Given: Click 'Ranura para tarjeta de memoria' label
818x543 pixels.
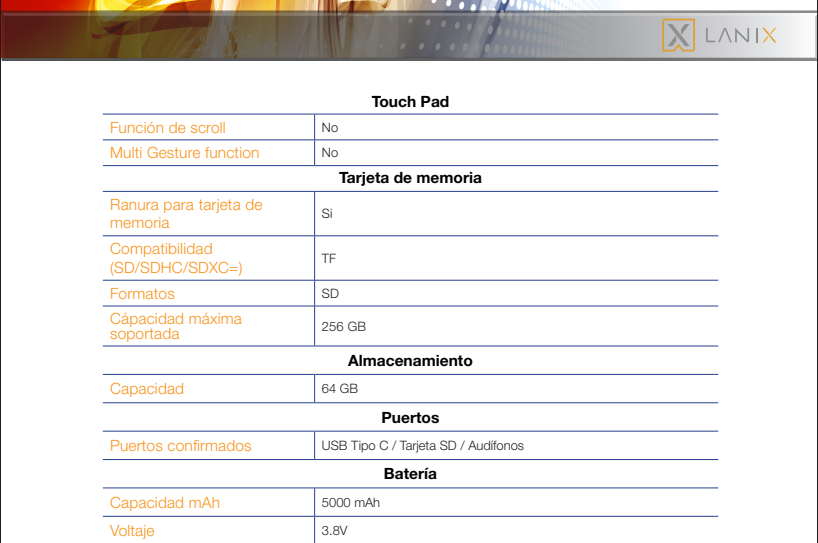Looking at the screenshot, I should tap(186, 214).
